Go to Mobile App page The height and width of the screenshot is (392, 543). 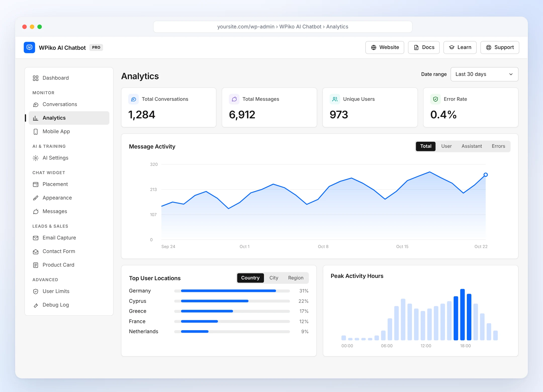(69, 132)
